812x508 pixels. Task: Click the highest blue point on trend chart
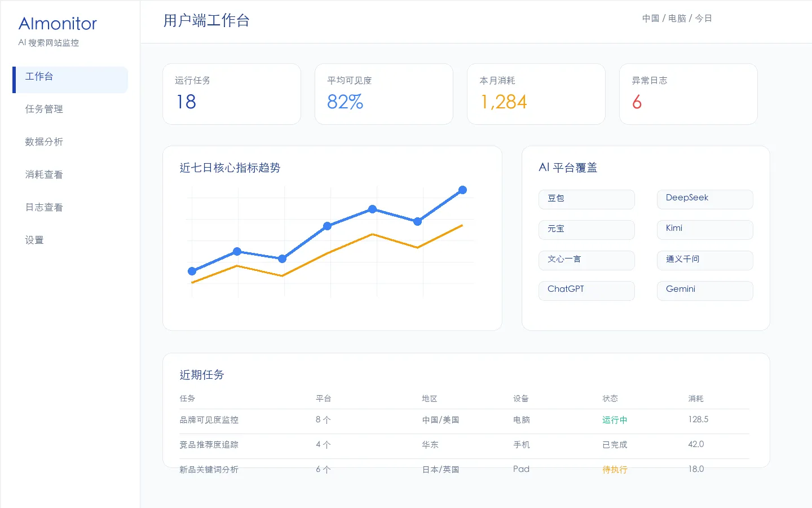tap(462, 190)
